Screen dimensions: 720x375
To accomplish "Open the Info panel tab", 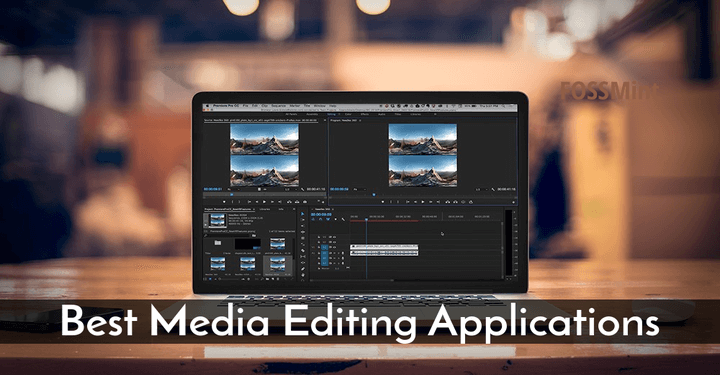I will click(281, 209).
